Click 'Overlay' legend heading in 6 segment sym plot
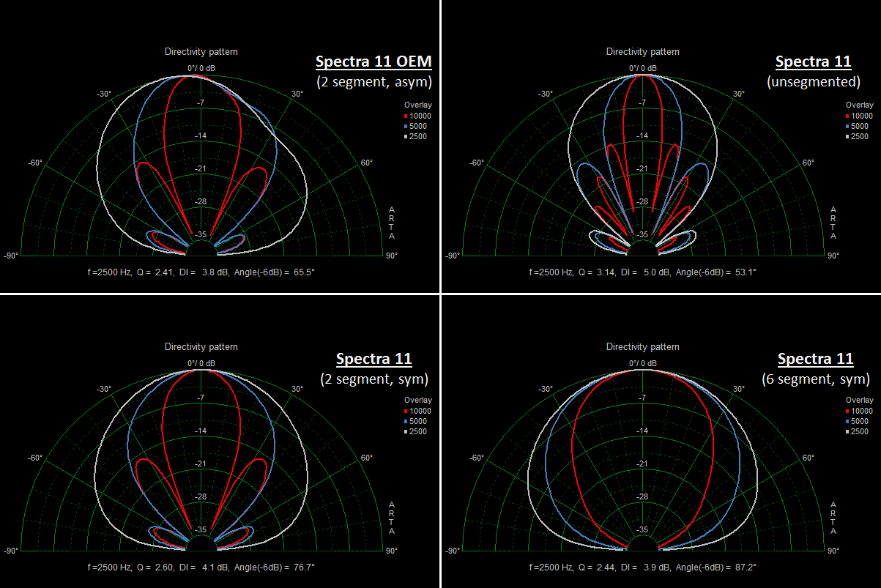881x588 pixels. pyautogui.click(x=860, y=401)
